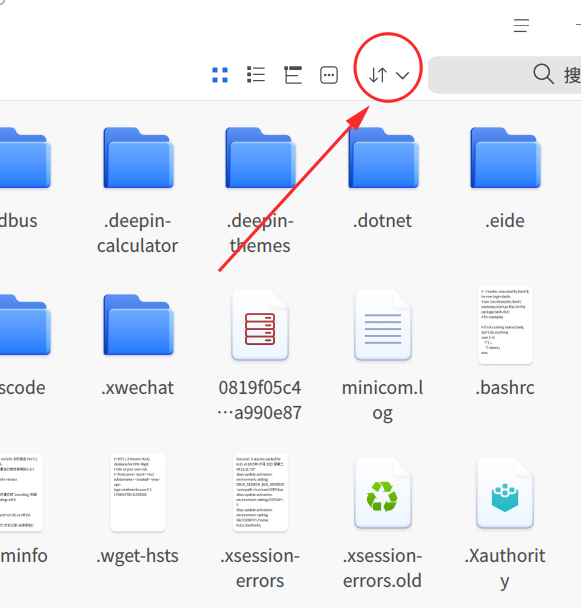Select the .deepin-calculator folder
Image resolution: width=581 pixels, height=608 pixels.
coord(138,158)
